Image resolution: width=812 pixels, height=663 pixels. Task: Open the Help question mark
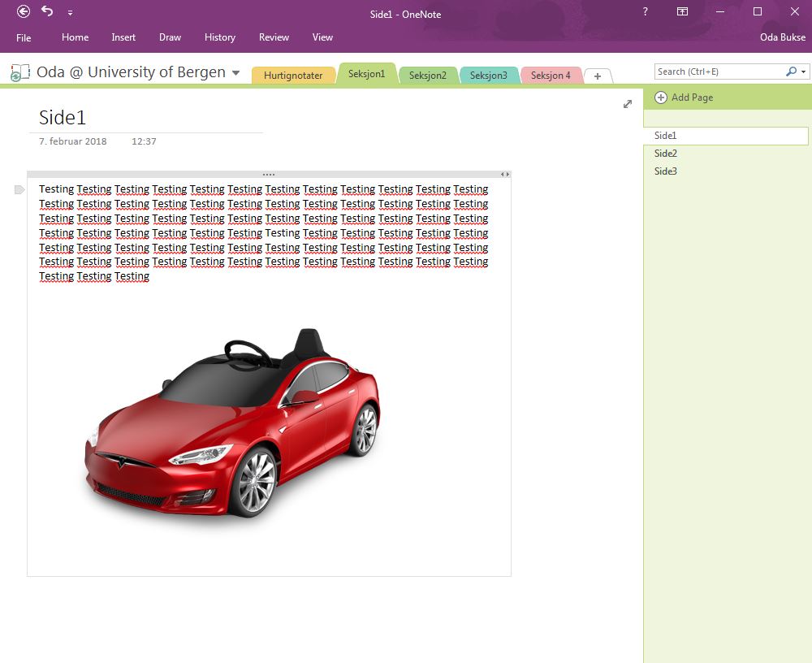[646, 11]
